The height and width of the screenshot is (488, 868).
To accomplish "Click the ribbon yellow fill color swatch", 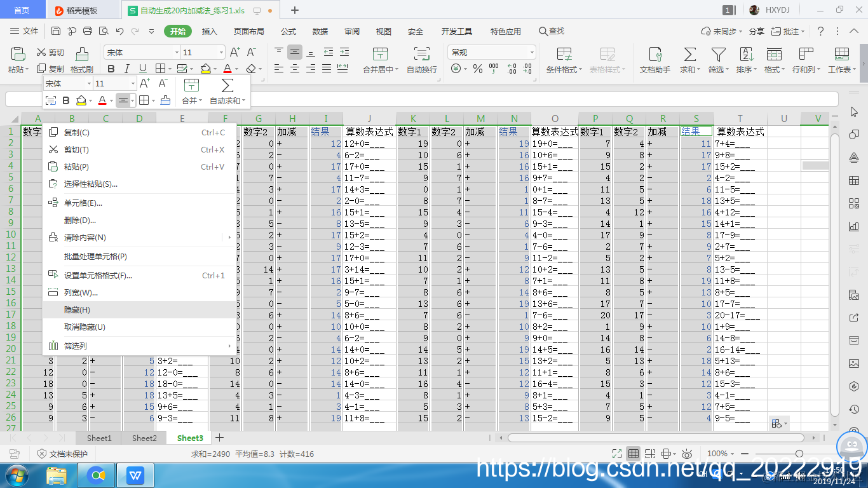I will point(205,69).
